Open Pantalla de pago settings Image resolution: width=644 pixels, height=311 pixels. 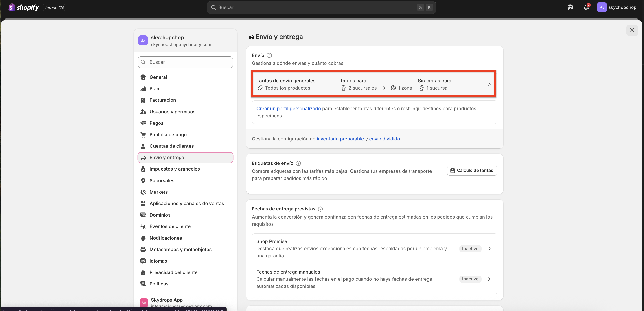point(185,134)
